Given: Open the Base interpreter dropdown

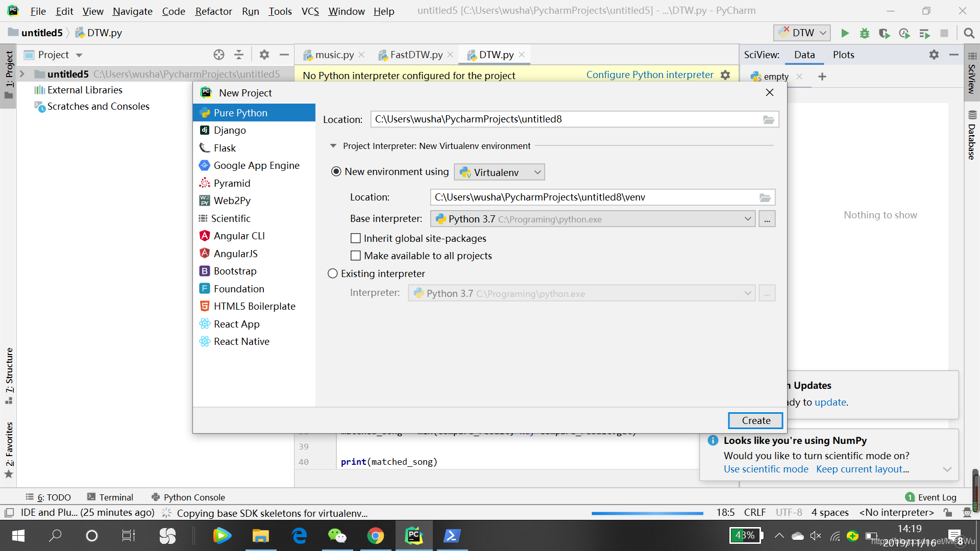Looking at the screenshot, I should point(593,219).
